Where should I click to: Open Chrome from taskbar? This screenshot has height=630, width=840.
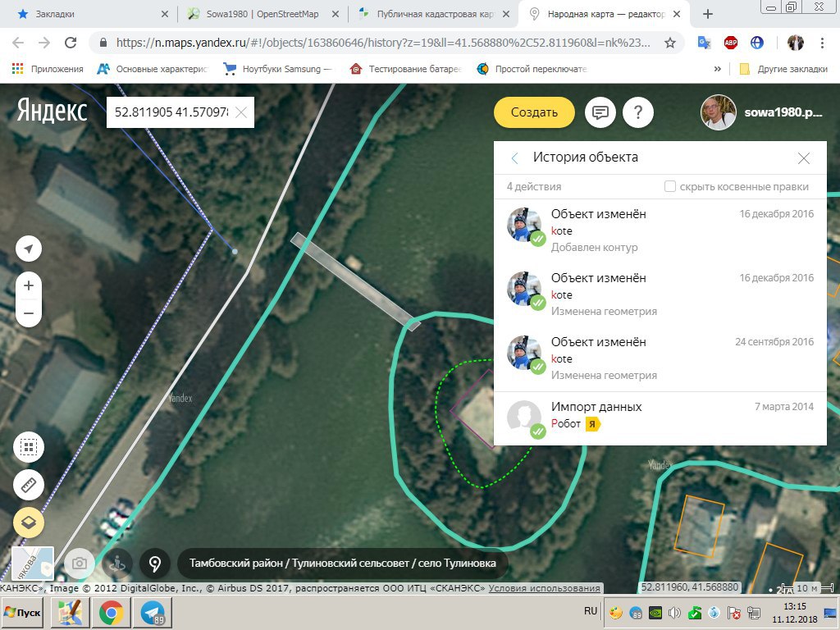pyautogui.click(x=111, y=613)
